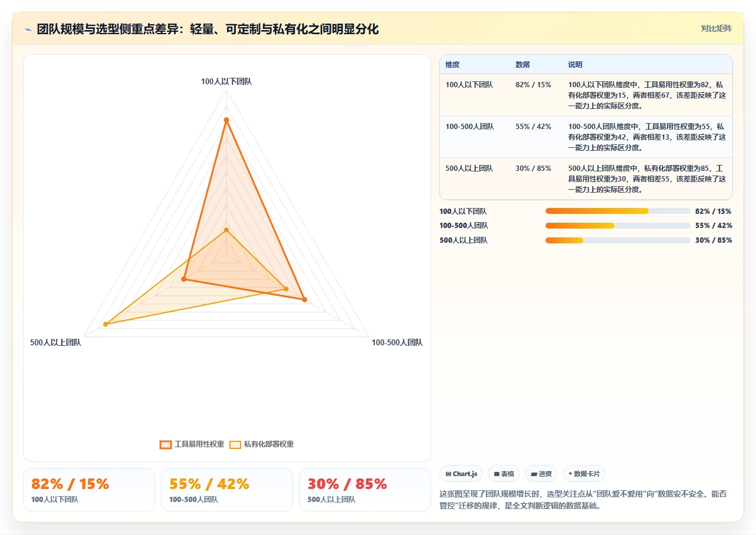The height and width of the screenshot is (535, 756).
Task: Click table cell 100人以下团队
Action: pos(469,85)
